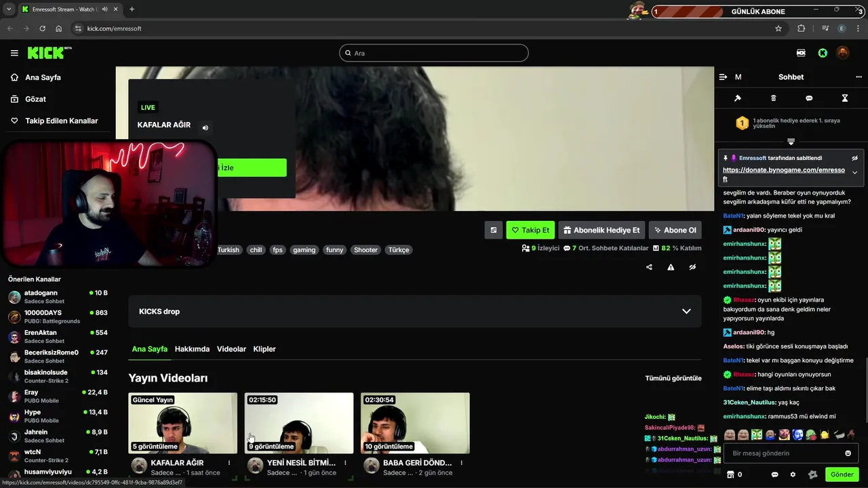
Task: Open the chat settings gear icon
Action: (x=793, y=474)
